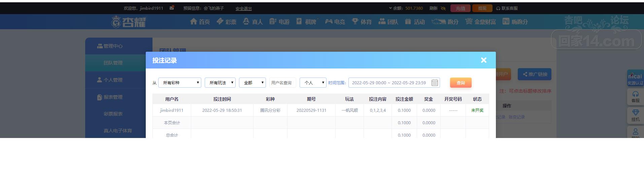Click the bet content 0,1,2,3,4
The width and height of the screenshot is (644, 184).
tap(378, 110)
